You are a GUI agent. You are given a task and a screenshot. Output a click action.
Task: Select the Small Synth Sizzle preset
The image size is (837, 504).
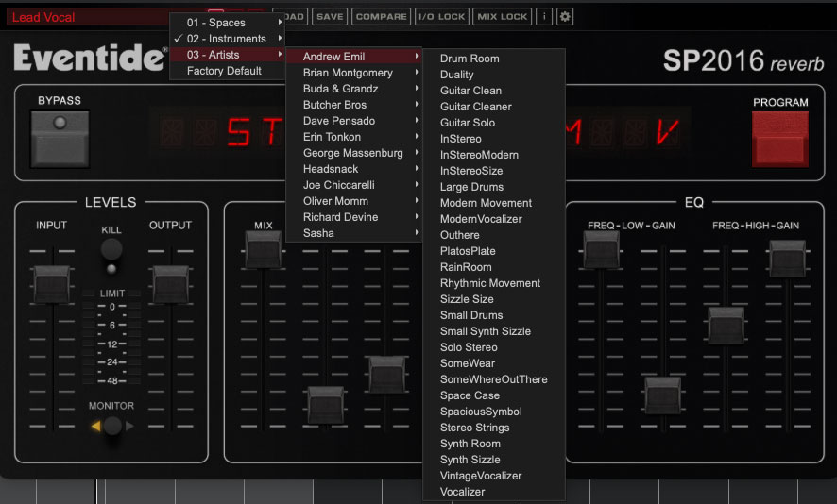[x=494, y=331]
